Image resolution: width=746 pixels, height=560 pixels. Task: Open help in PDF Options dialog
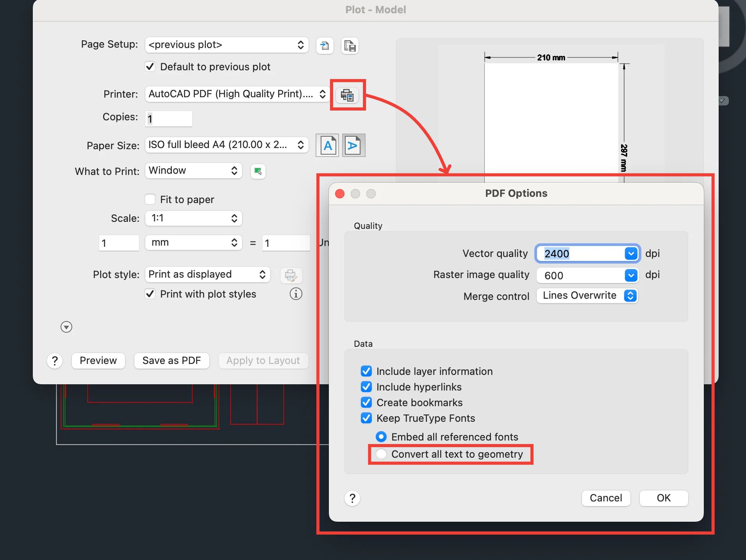coord(352,498)
